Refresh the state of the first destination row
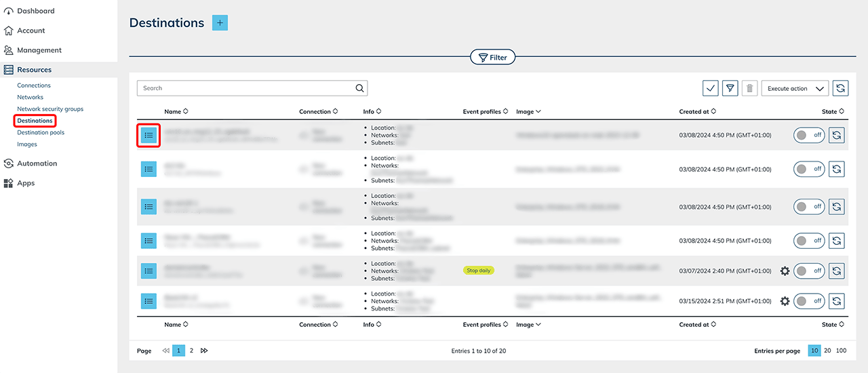 [837, 135]
